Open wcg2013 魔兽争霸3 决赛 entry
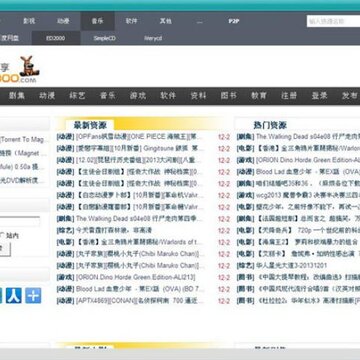 [x=308, y=195]
